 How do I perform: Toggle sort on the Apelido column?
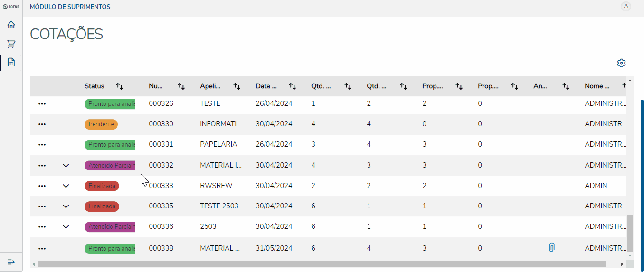[x=237, y=86]
